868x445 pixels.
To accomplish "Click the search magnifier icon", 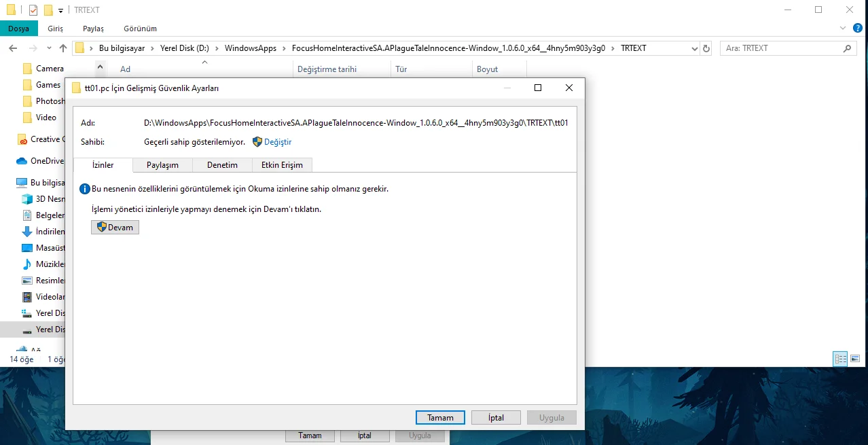I will point(847,49).
